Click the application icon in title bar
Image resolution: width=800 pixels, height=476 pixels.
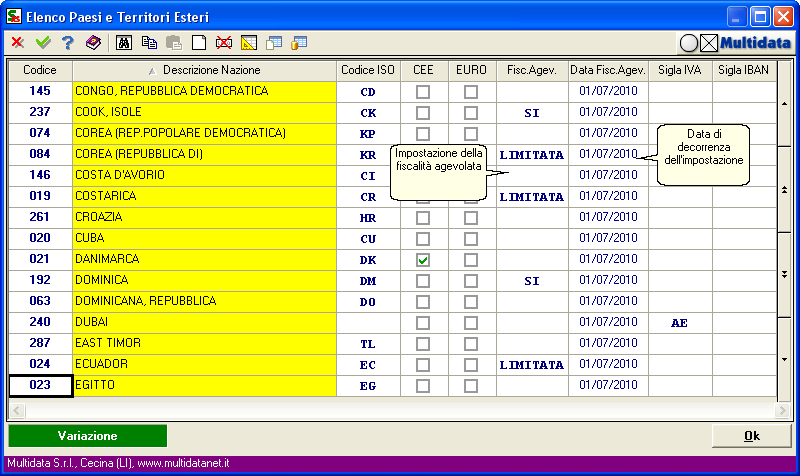tap(14, 16)
